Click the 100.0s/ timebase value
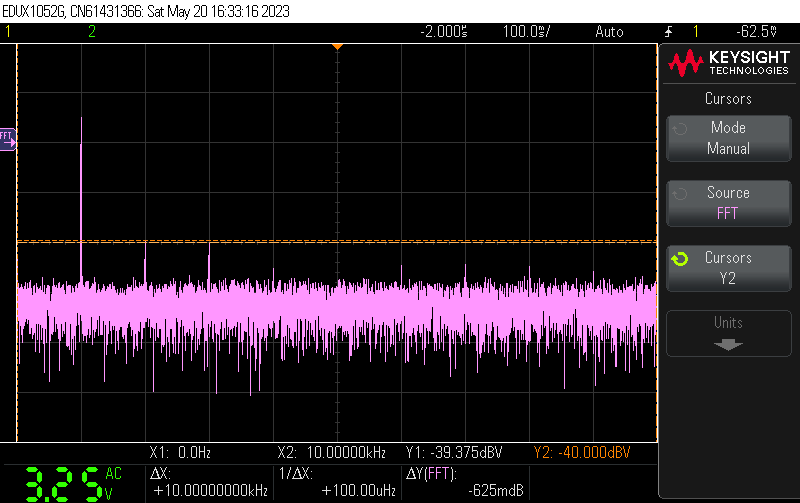This screenshot has height=503, width=800. tap(527, 32)
